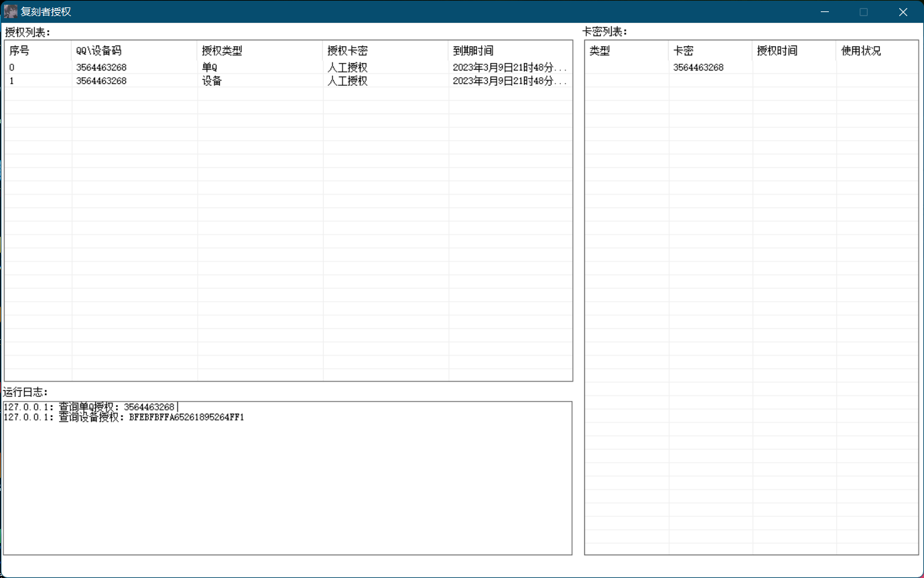
Task: Click the expiry time of the 单Q row
Action: (x=509, y=68)
